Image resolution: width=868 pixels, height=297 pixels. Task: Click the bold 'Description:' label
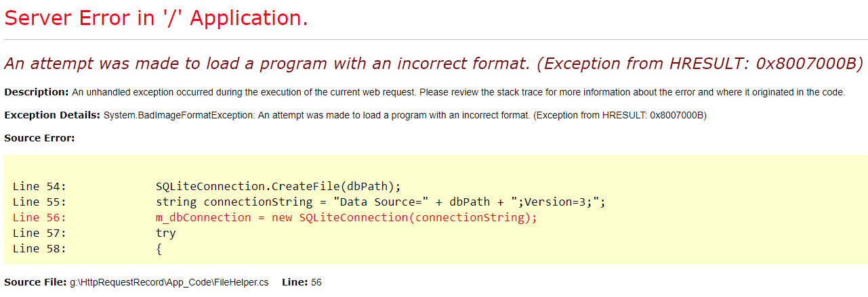point(37,92)
